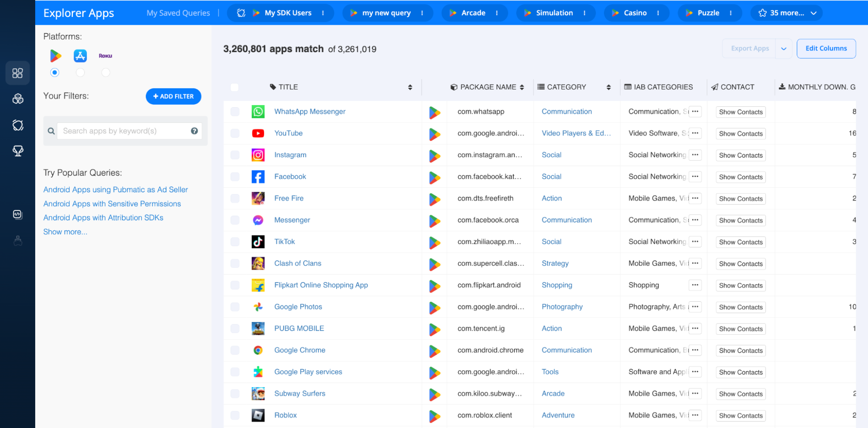
Task: Open Android Apps with Attribution SDKs query
Action: tap(103, 217)
